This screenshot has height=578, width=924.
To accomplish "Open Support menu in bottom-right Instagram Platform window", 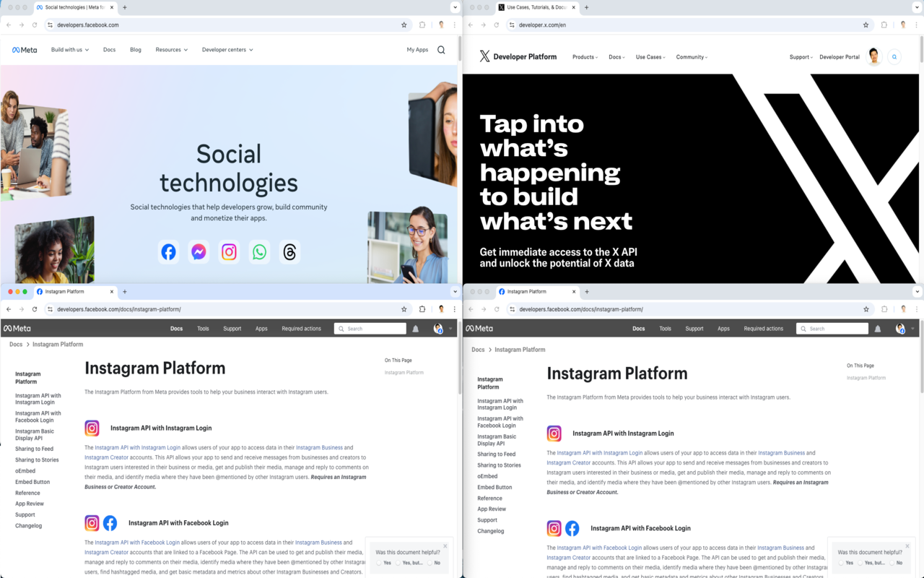I will [694, 329].
